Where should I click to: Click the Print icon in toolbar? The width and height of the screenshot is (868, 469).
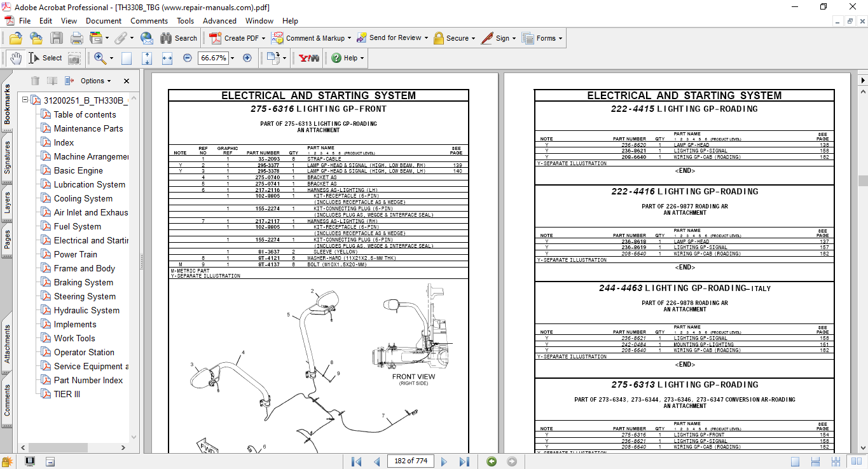tap(76, 38)
